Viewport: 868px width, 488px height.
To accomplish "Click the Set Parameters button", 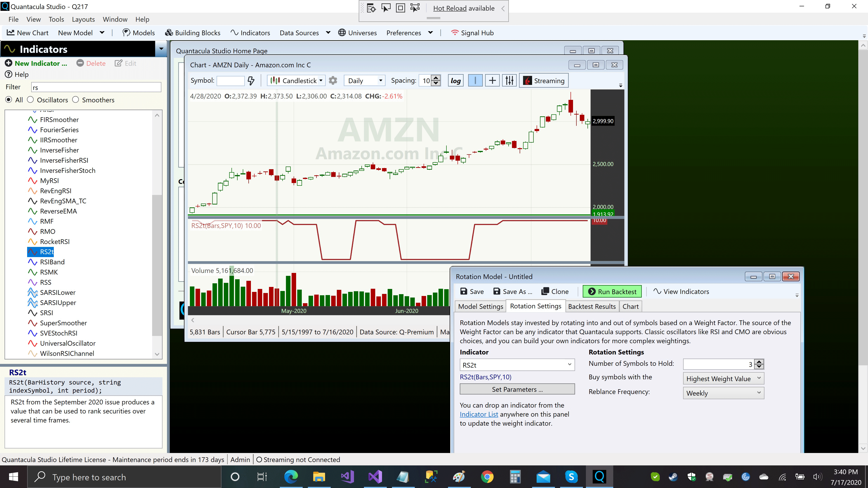I will [517, 389].
